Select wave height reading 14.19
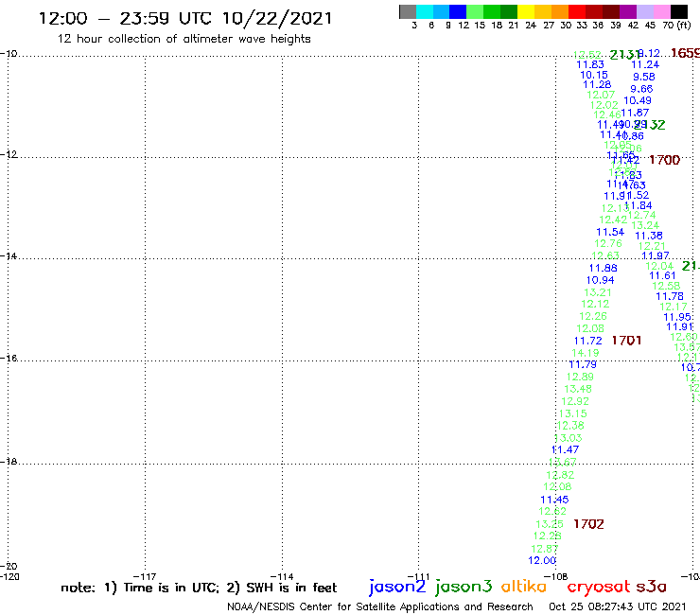Screen dimensions: 700x615 coord(586,353)
